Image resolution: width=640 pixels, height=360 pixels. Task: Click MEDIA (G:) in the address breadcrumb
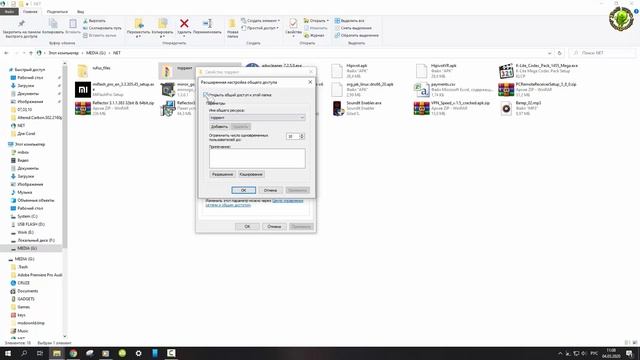click(x=96, y=53)
